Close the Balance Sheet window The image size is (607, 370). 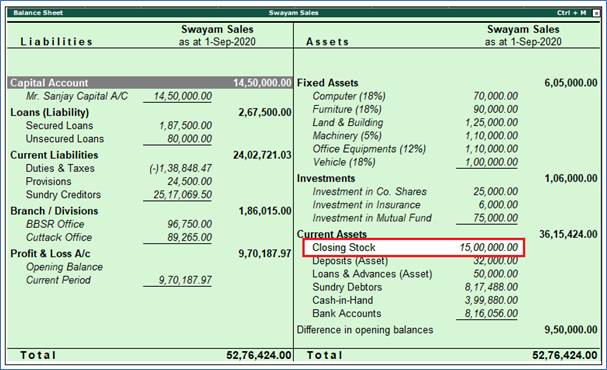(x=596, y=13)
